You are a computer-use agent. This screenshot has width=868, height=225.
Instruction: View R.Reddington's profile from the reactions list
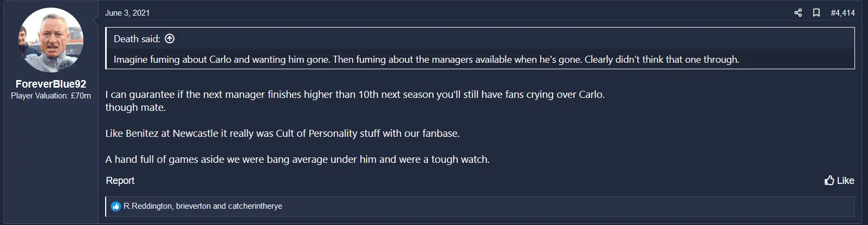point(147,206)
